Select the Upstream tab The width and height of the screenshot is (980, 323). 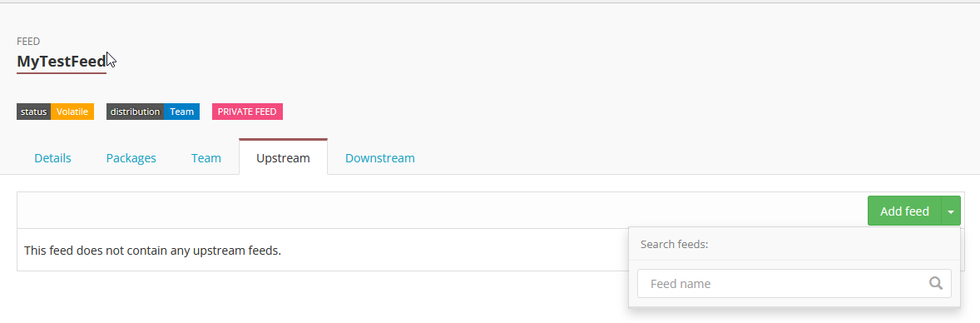[283, 157]
